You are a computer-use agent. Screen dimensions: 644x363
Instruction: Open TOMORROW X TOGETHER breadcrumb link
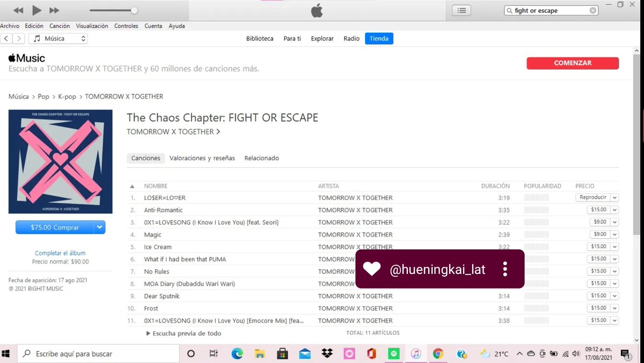(124, 97)
